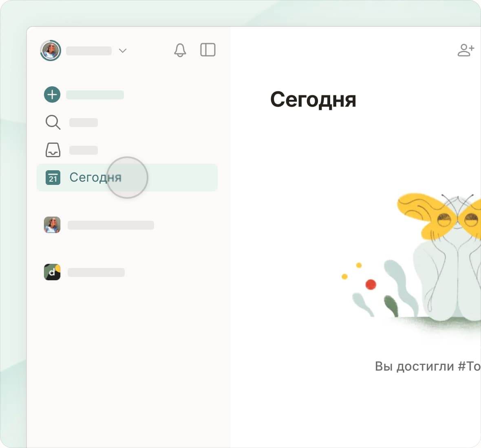The width and height of the screenshot is (481, 448).
Task: Open the inbox tray icon
Action: (x=53, y=150)
